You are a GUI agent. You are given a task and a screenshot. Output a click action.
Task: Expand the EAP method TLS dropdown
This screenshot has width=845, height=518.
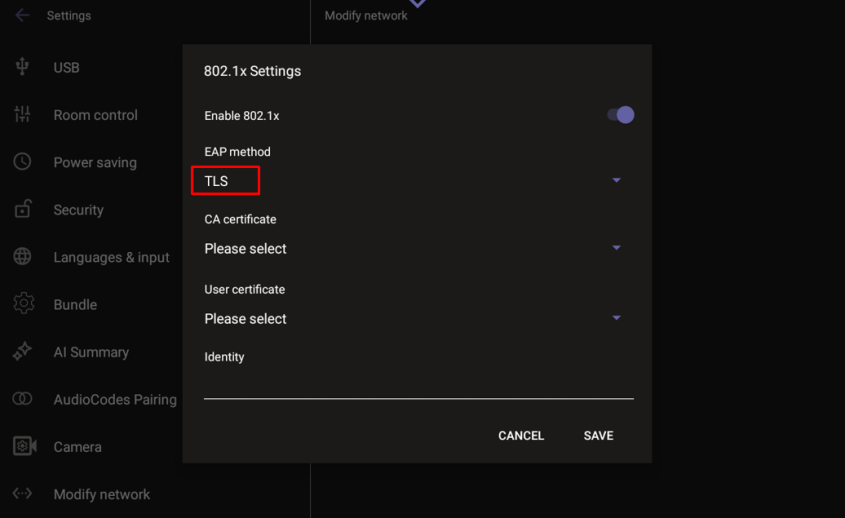point(616,181)
